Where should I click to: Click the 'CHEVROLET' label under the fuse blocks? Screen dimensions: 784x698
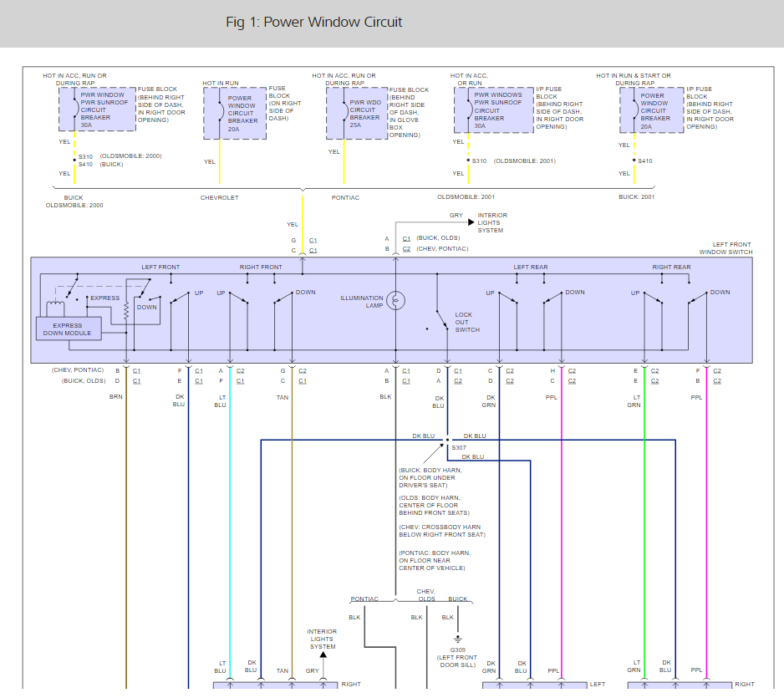tap(220, 197)
